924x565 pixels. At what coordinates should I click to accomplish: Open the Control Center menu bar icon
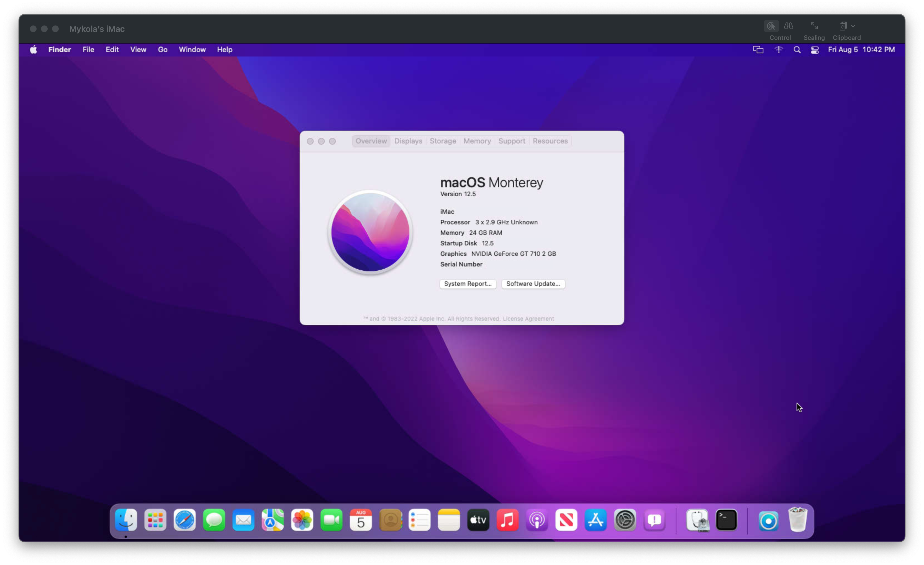point(815,50)
